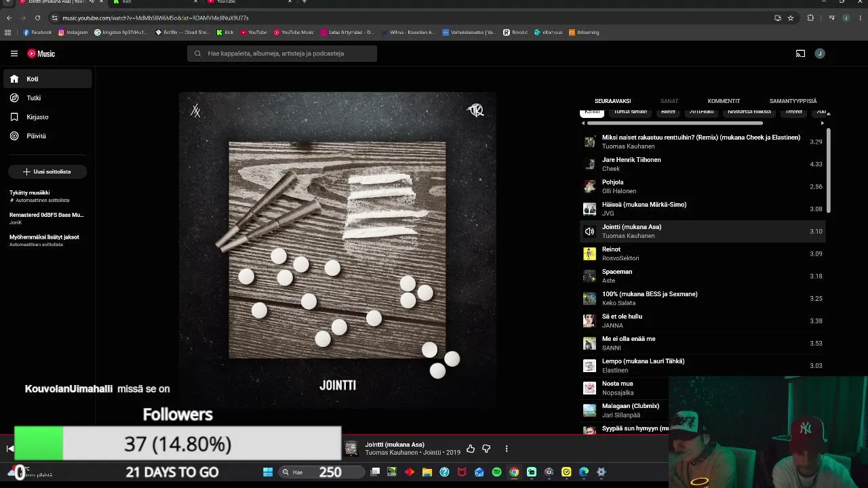Play Reinot by RosvoSektori
868x488 pixels.
[703, 253]
